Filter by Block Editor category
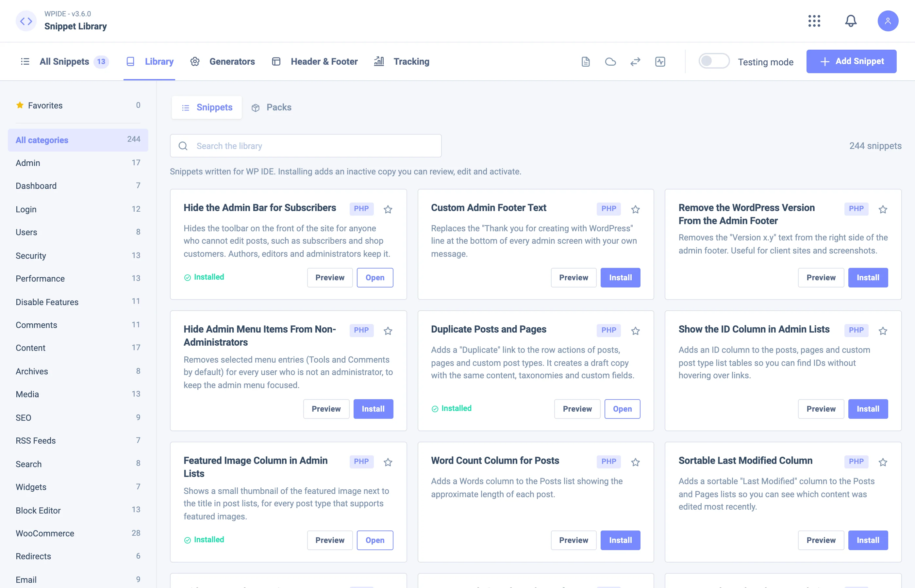Image resolution: width=915 pixels, height=588 pixels. (78, 511)
